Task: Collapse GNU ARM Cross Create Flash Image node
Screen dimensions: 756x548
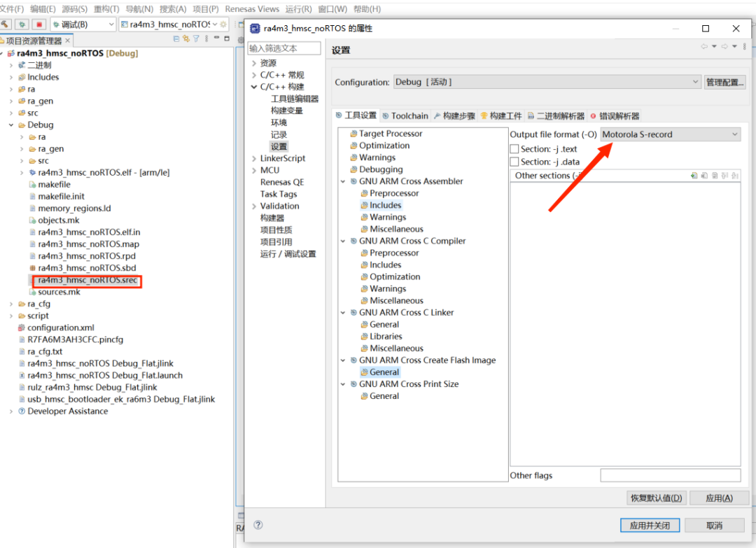Action: [x=343, y=360]
